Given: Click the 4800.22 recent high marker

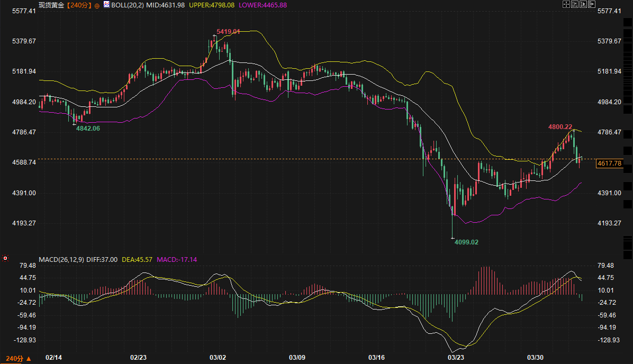Looking at the screenshot, I should (560, 127).
